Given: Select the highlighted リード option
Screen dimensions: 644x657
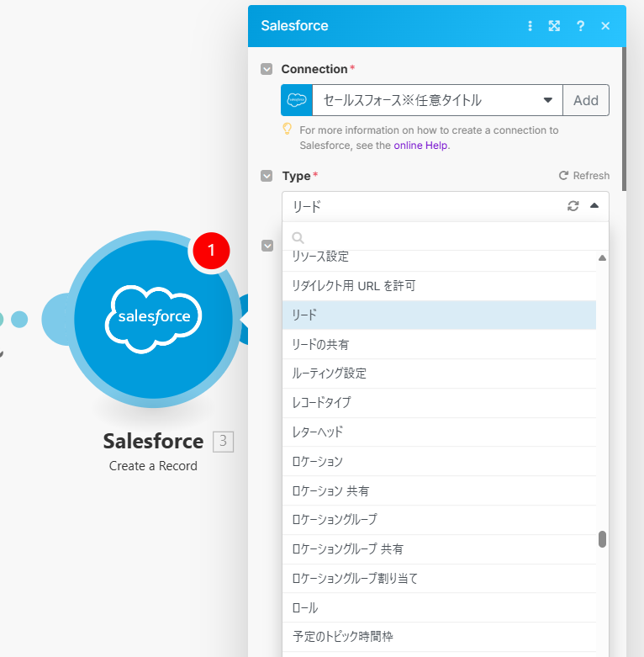Looking at the screenshot, I should [x=439, y=315].
